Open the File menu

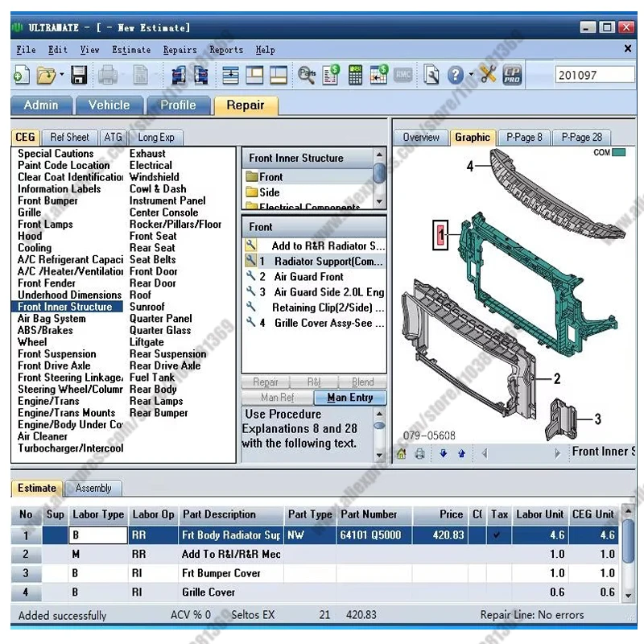tap(26, 50)
